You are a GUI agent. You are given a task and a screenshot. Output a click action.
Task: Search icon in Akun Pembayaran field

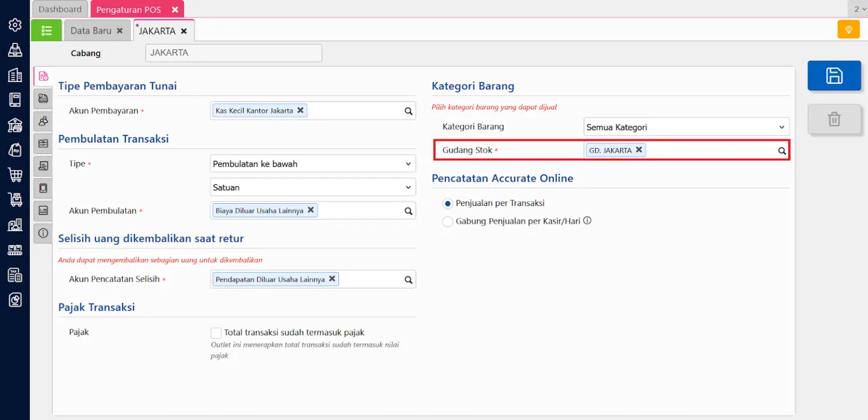409,111
